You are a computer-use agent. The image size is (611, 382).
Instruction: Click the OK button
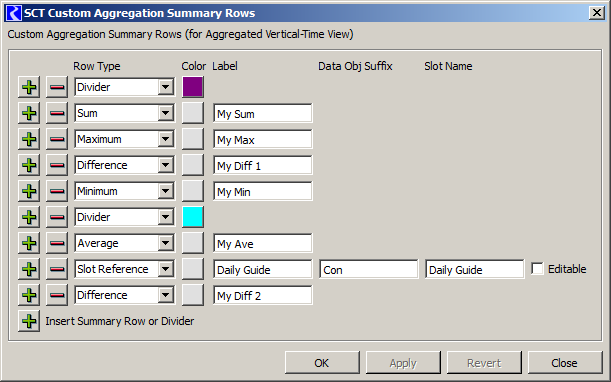(x=322, y=363)
